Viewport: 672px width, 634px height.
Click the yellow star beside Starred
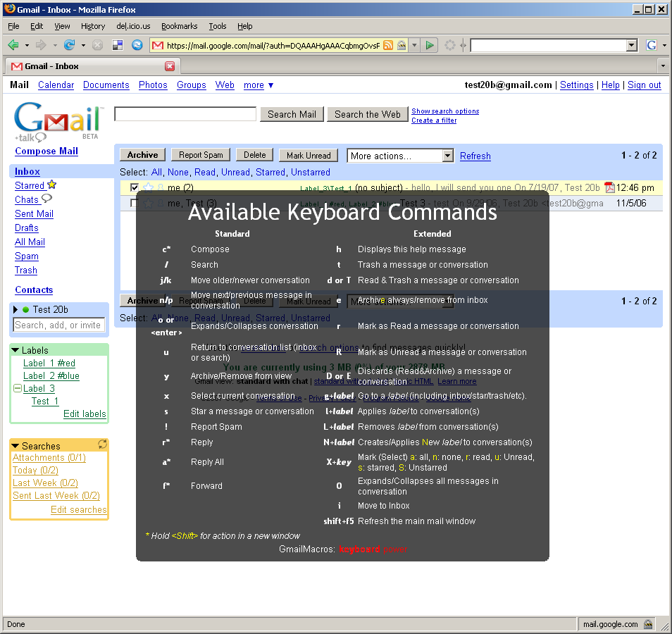(52, 185)
